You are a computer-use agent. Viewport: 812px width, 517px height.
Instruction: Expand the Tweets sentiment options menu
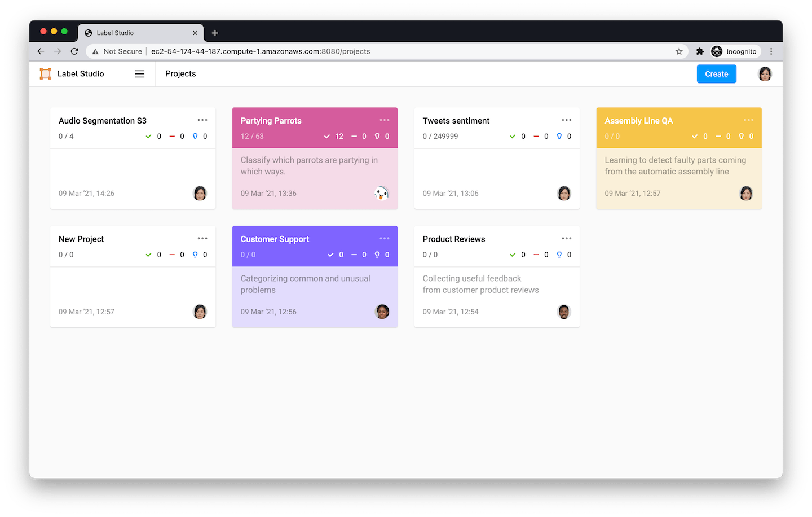pos(567,120)
